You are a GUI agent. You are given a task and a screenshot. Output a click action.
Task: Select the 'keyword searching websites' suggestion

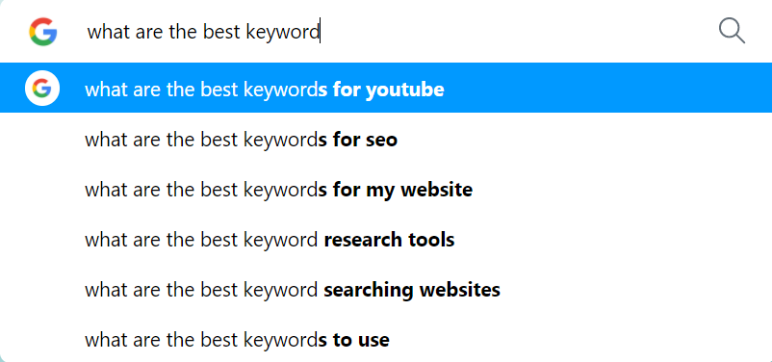[x=386, y=290]
